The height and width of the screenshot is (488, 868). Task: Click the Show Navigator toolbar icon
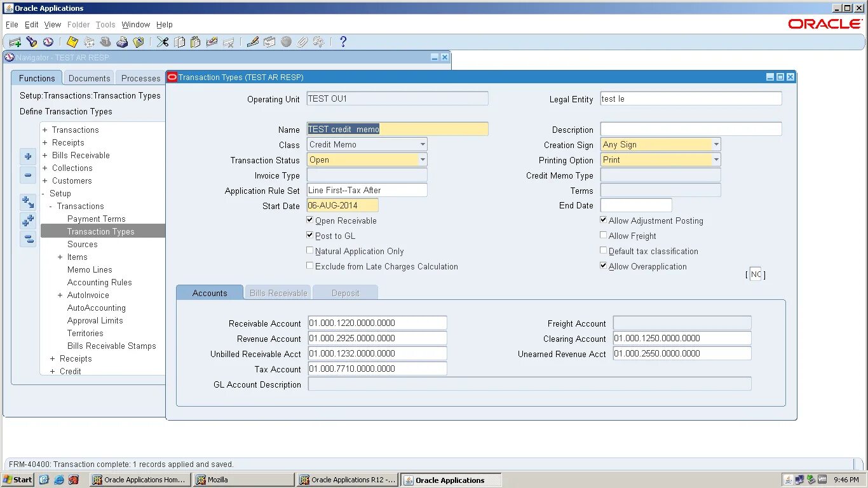pyautogui.click(x=48, y=42)
